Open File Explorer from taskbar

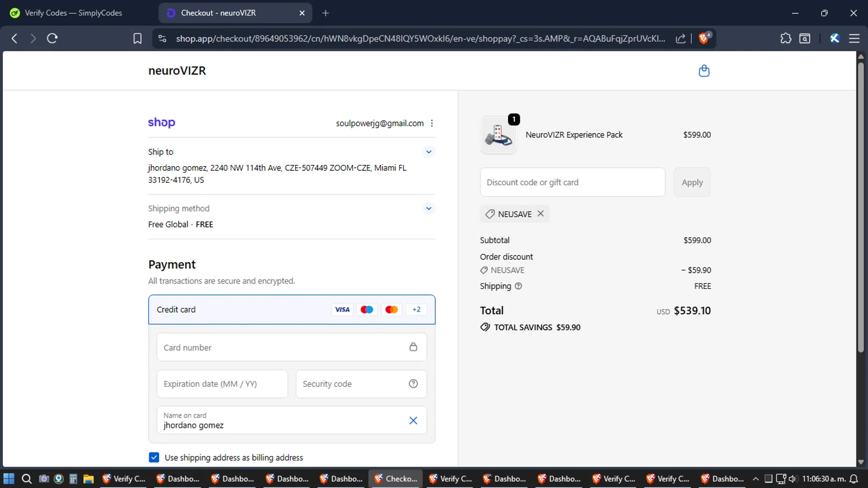[89, 479]
